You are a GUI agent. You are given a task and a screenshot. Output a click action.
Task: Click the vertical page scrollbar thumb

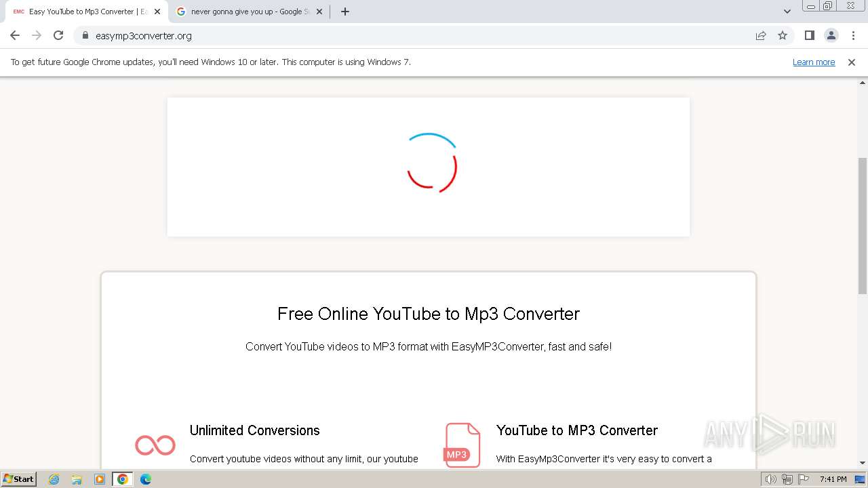click(863, 226)
